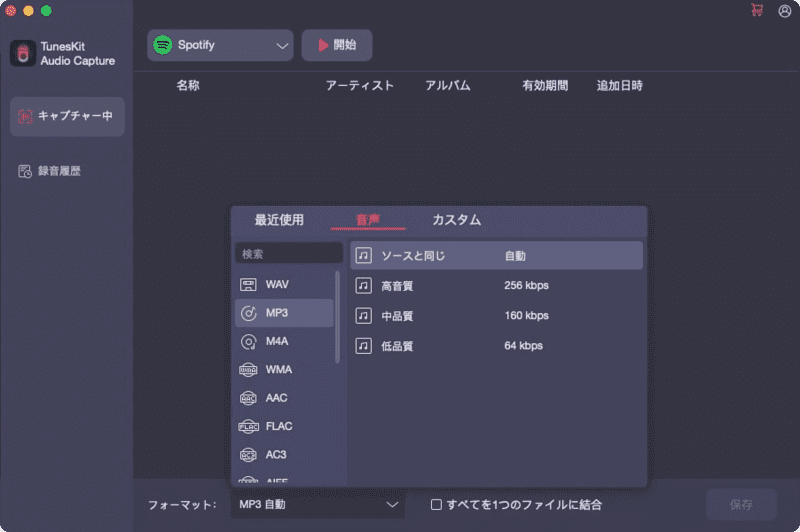Click the WAV format icon
Screen dimensions: 800x532
(248, 285)
